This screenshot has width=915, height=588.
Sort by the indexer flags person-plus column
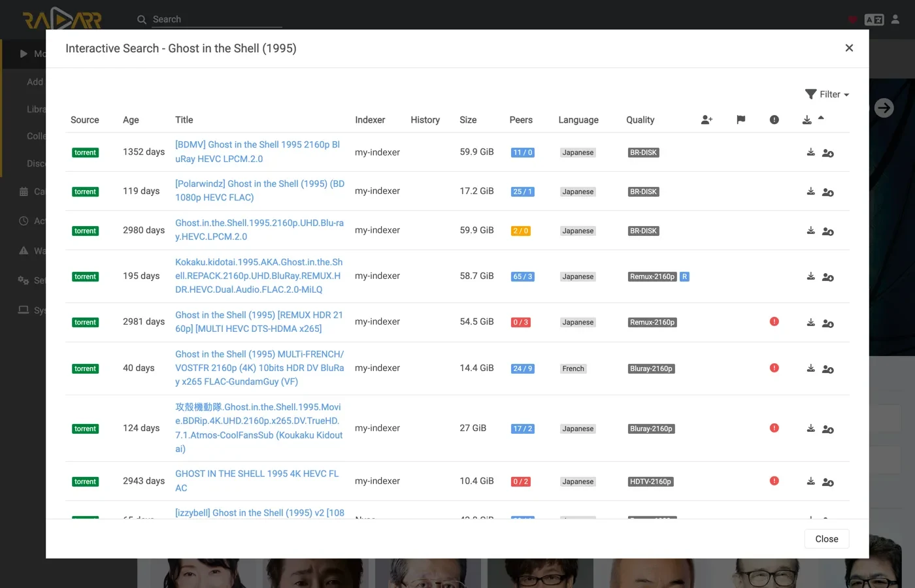pos(707,120)
